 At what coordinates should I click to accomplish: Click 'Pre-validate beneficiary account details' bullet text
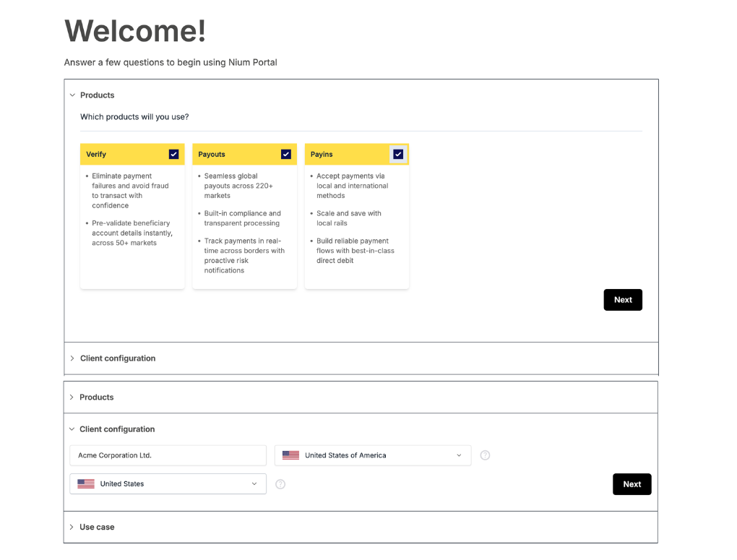(x=132, y=233)
